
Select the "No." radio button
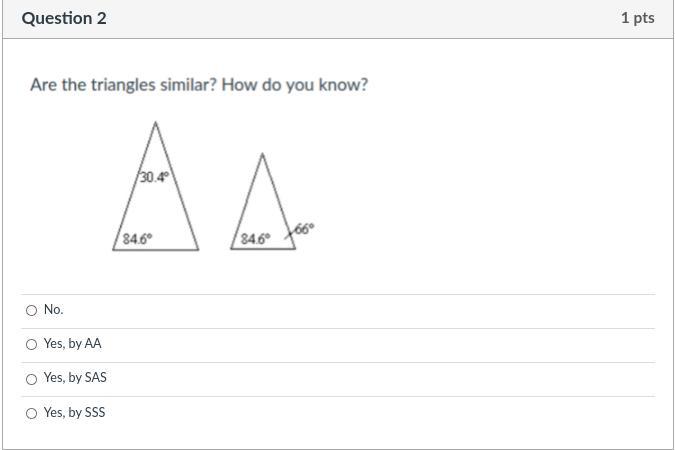32,310
